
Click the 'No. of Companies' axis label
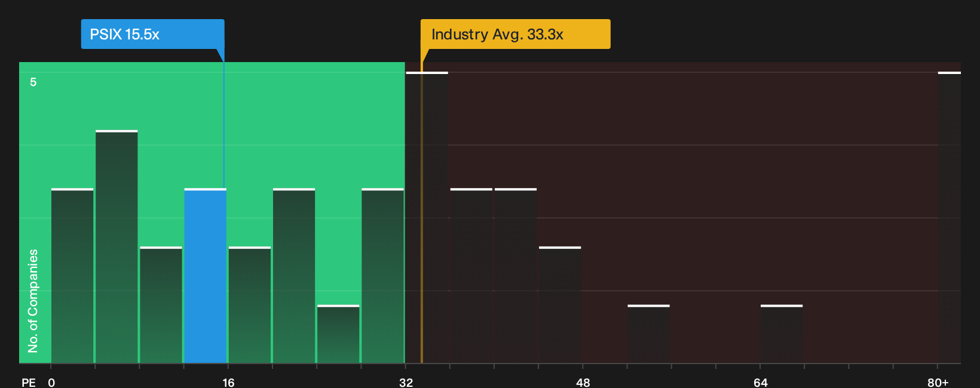pos(33,301)
